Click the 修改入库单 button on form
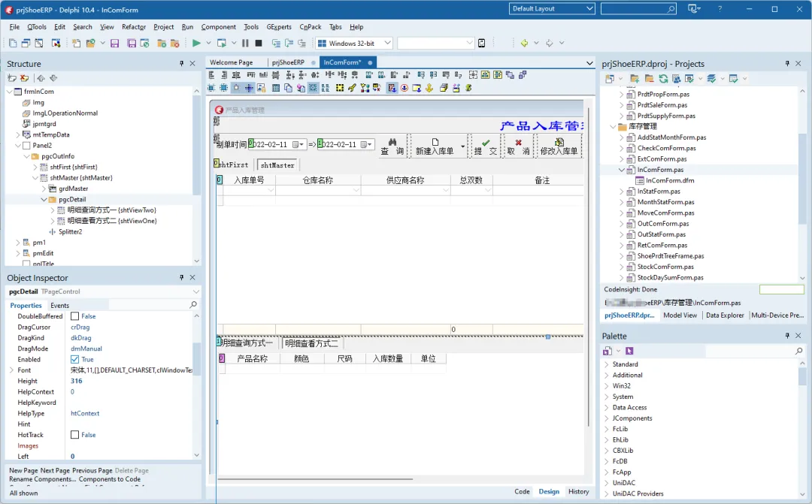The width and height of the screenshot is (812, 504). click(559, 146)
